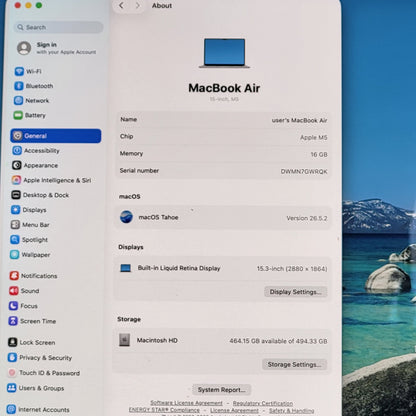Click the account avatar next to Sign in
The width and height of the screenshot is (416, 416).
24,48
